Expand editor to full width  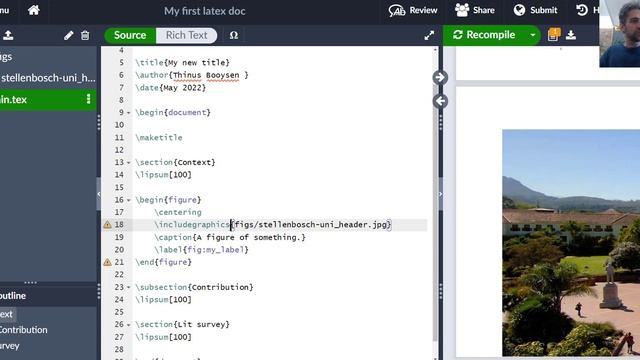429,36
